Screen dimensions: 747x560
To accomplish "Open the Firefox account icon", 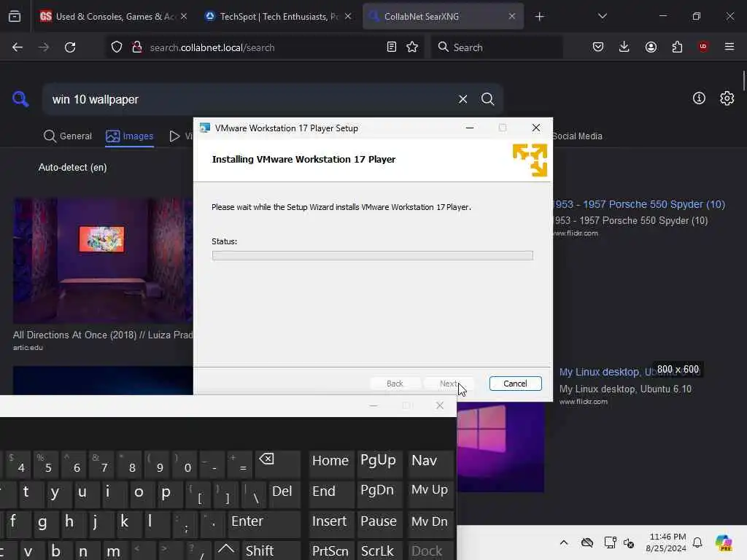I will [651, 47].
